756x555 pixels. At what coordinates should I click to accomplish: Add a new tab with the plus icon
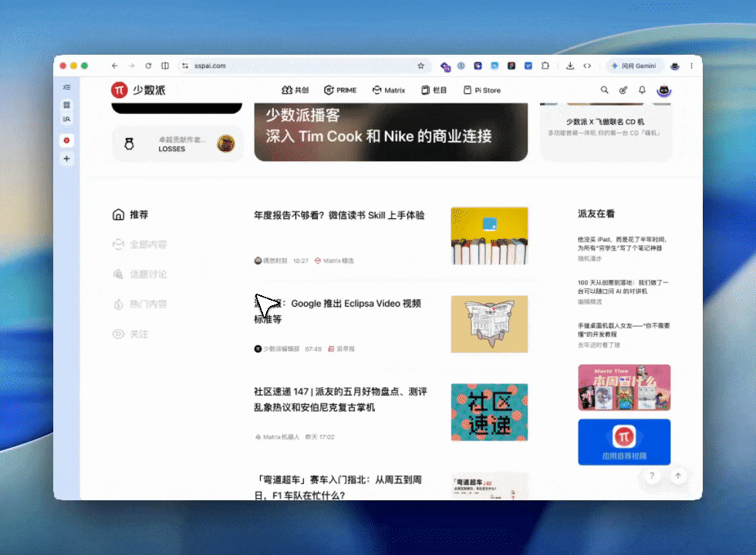(x=66, y=159)
